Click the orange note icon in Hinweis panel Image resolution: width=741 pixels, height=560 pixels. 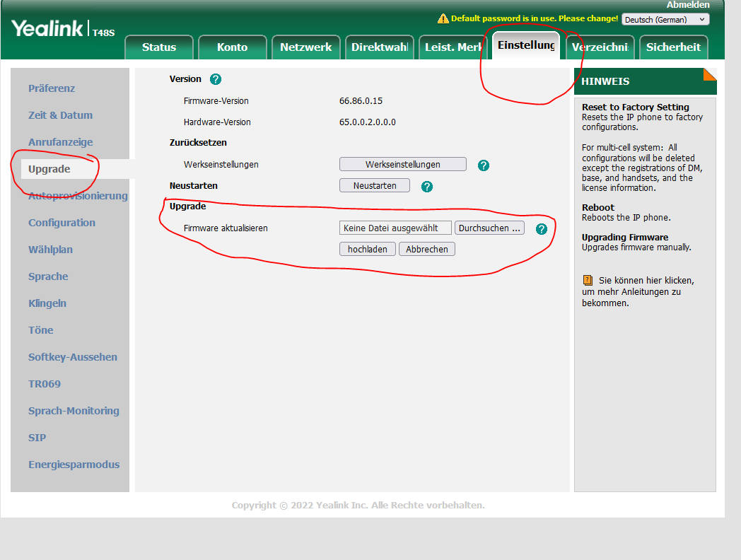pos(588,280)
